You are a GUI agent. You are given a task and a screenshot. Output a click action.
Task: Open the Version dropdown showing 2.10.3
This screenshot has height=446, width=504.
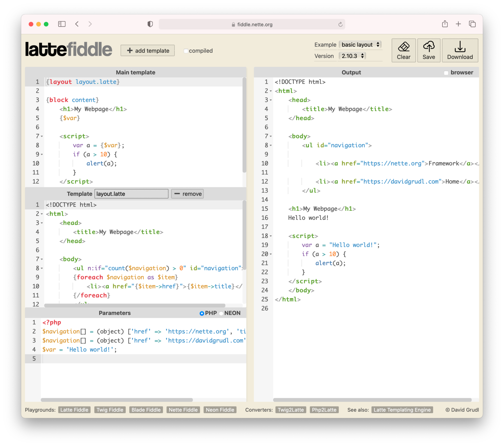[x=352, y=56]
